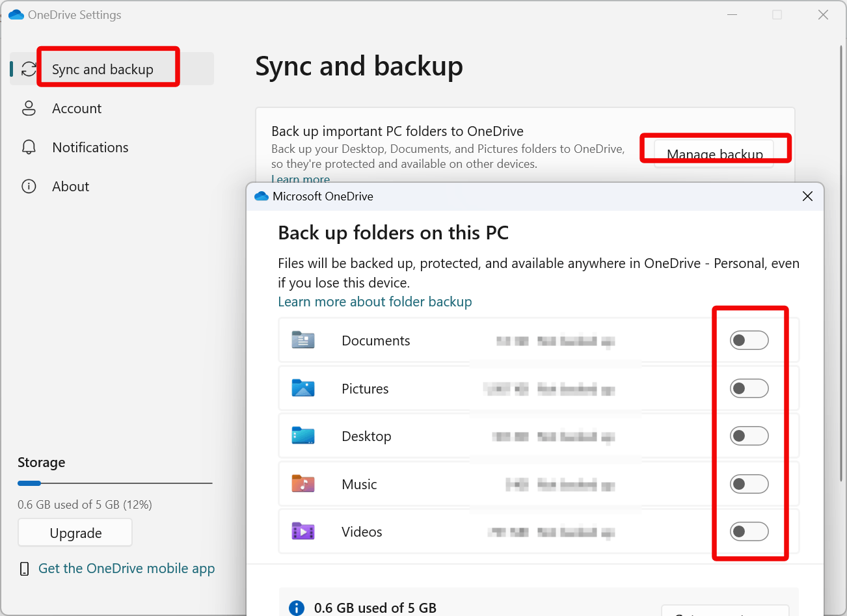Image resolution: width=847 pixels, height=616 pixels.
Task: Click the Pictures folder icon
Action: 303,388
